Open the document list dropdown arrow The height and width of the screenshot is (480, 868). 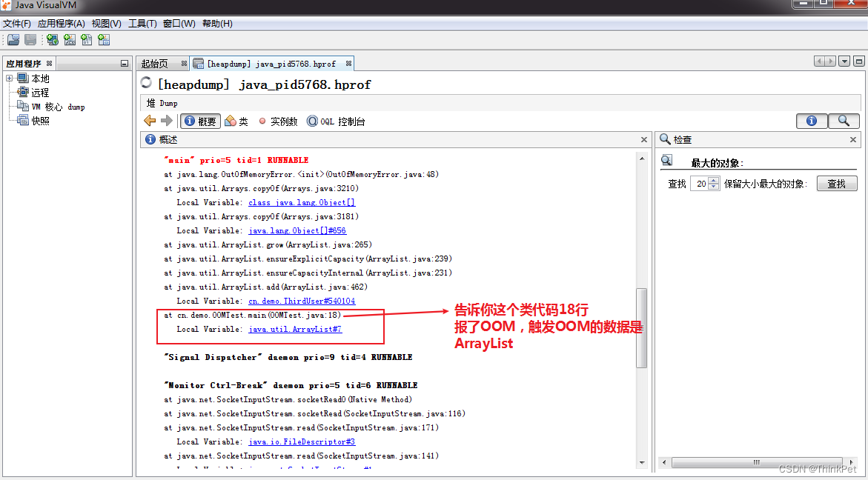(x=844, y=61)
